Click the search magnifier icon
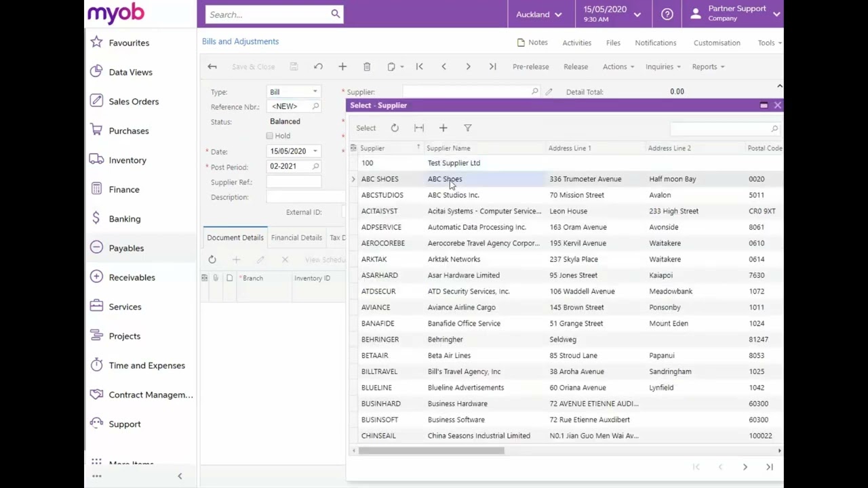 pos(335,14)
